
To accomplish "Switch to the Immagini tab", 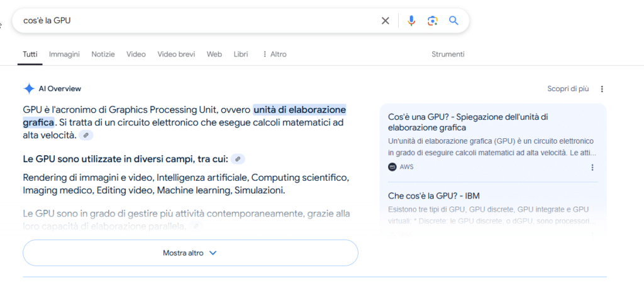I will pyautogui.click(x=65, y=54).
